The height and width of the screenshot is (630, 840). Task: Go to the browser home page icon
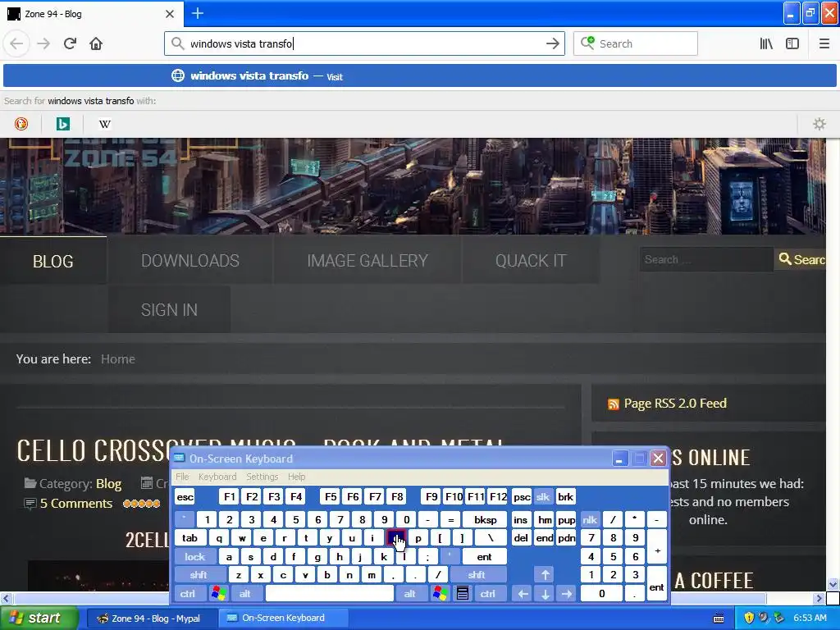coord(96,43)
